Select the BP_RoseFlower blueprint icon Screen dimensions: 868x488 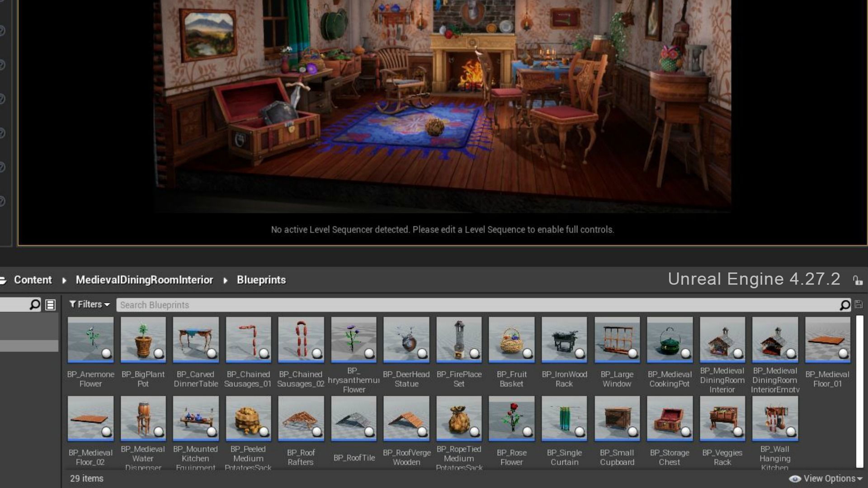click(x=511, y=418)
